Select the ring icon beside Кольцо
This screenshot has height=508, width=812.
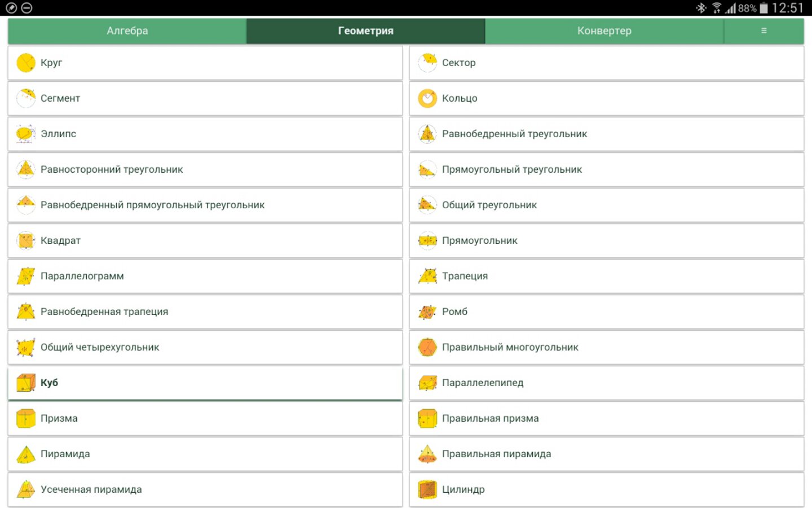(x=427, y=98)
